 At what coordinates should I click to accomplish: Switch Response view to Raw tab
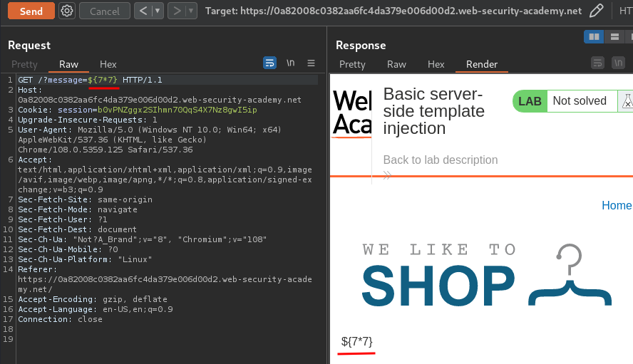click(x=396, y=64)
